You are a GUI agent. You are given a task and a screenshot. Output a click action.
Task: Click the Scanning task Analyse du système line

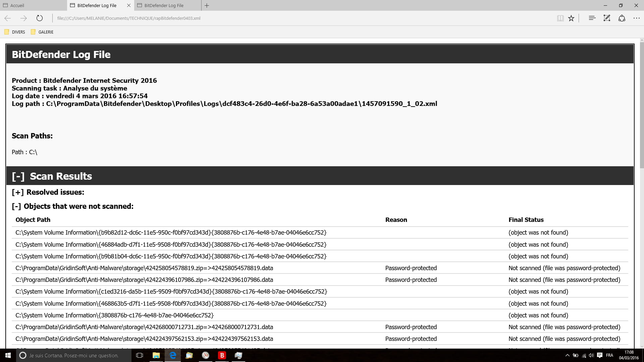click(x=69, y=88)
